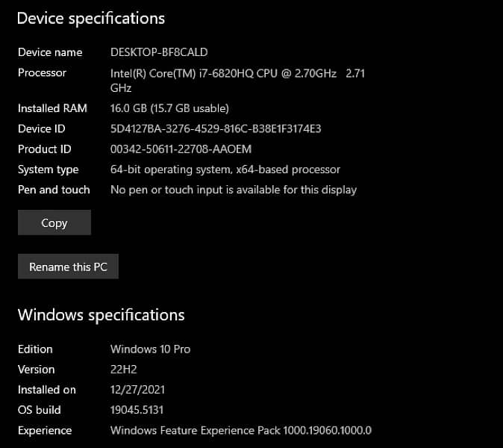Click the Product ID value 00342-50611-22708-AAOEM
Image resolution: width=503 pixels, height=448 pixels.
(x=181, y=149)
